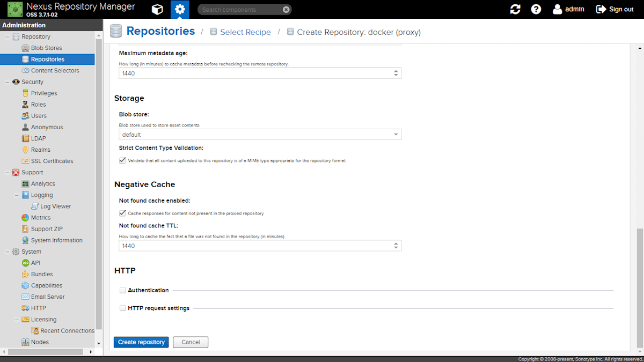Click the Refresh icon in header
644x362 pixels.
pos(515,9)
